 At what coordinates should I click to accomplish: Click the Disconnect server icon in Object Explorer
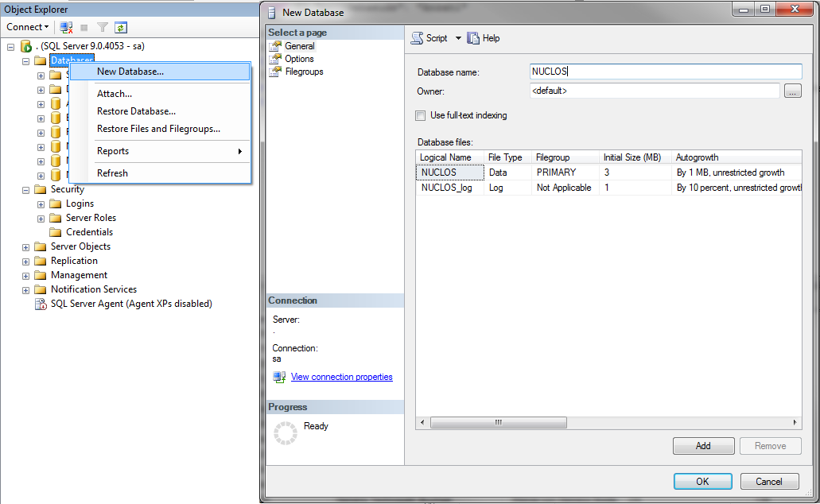pos(67,27)
